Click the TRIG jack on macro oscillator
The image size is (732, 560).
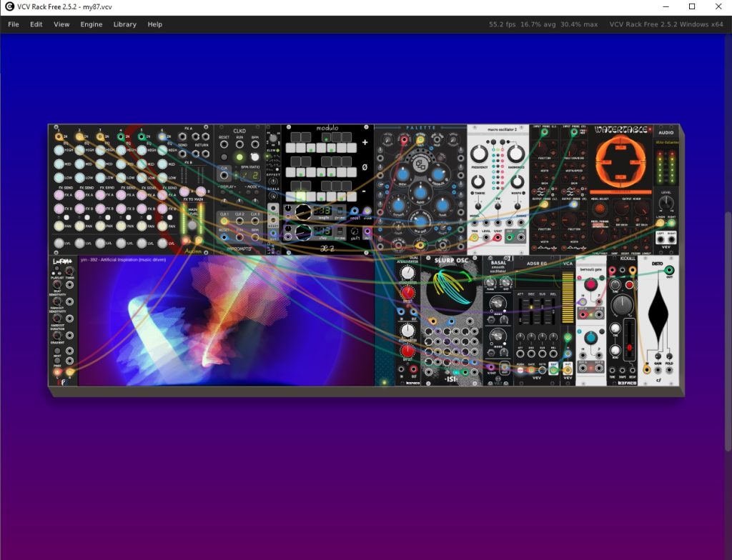[x=475, y=238]
